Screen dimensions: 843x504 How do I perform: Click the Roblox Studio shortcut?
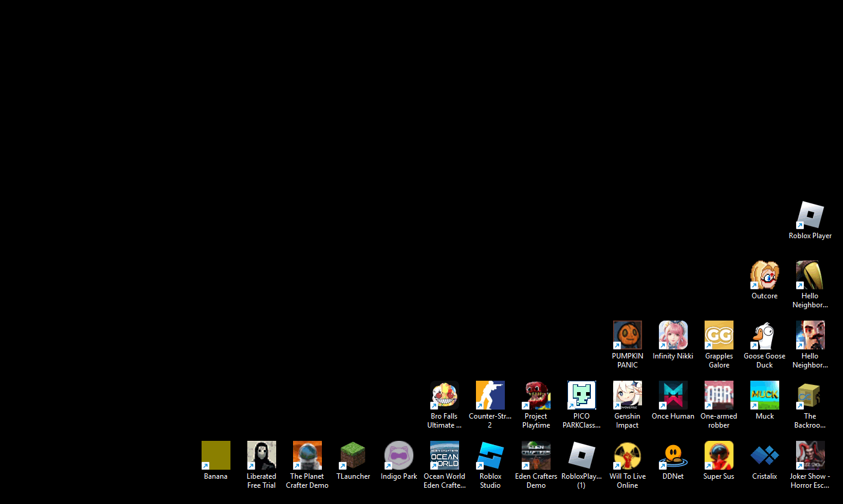[x=490, y=455]
